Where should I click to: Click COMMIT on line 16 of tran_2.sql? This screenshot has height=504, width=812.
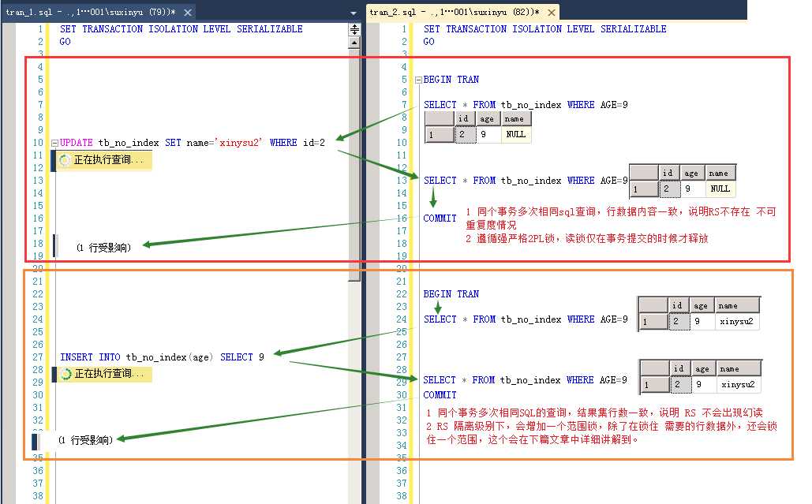[x=440, y=218]
